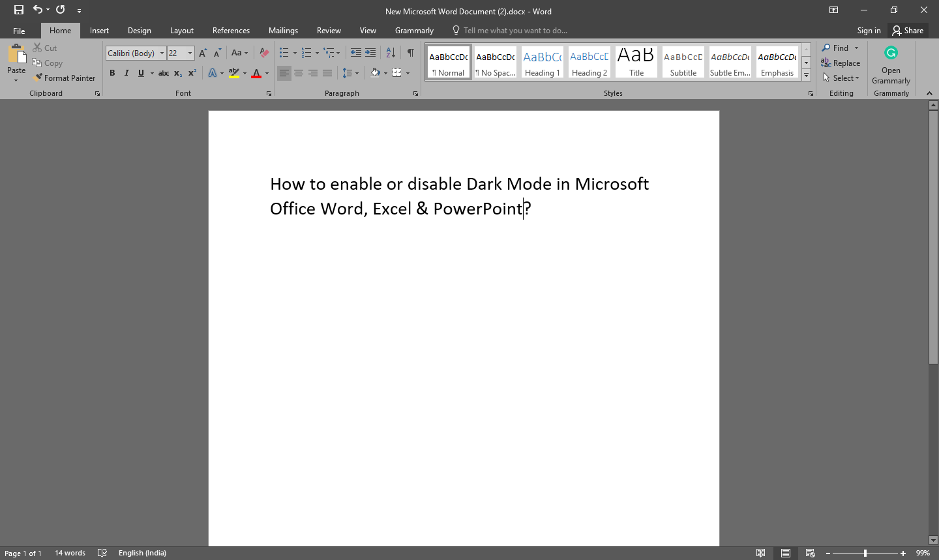Open the shading color menu arrow
The height and width of the screenshot is (560, 939).
385,73
